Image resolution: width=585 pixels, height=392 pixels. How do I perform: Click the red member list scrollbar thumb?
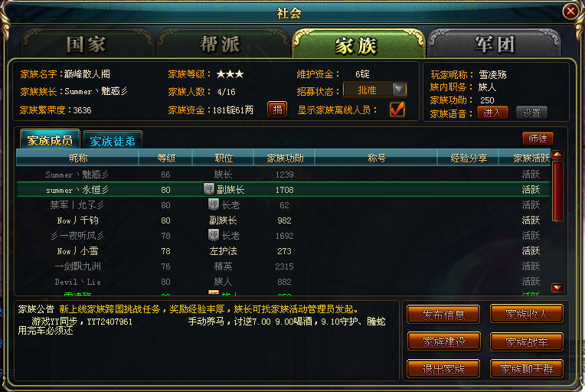pos(557,191)
